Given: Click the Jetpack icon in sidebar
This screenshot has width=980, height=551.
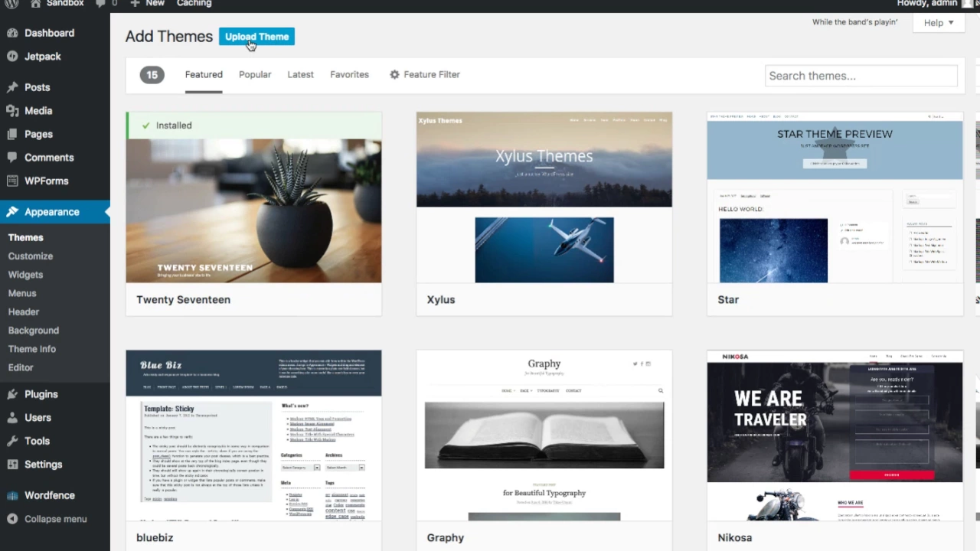Looking at the screenshot, I should coord(12,57).
